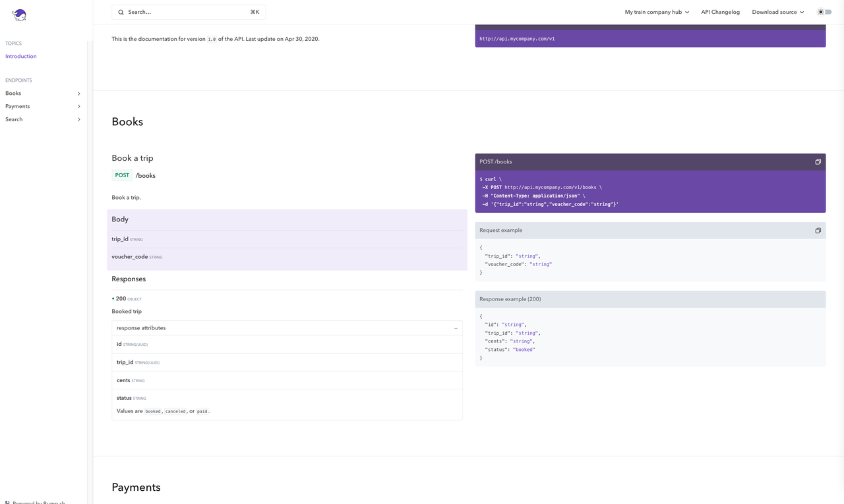This screenshot has width=844, height=504.
Task: Copy the Request example code
Action: click(x=818, y=231)
